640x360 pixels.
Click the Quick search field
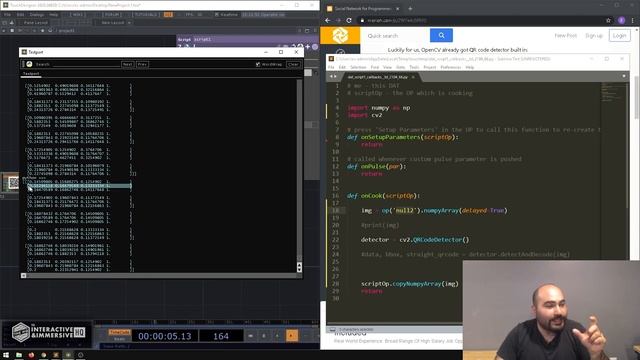[x=396, y=36]
